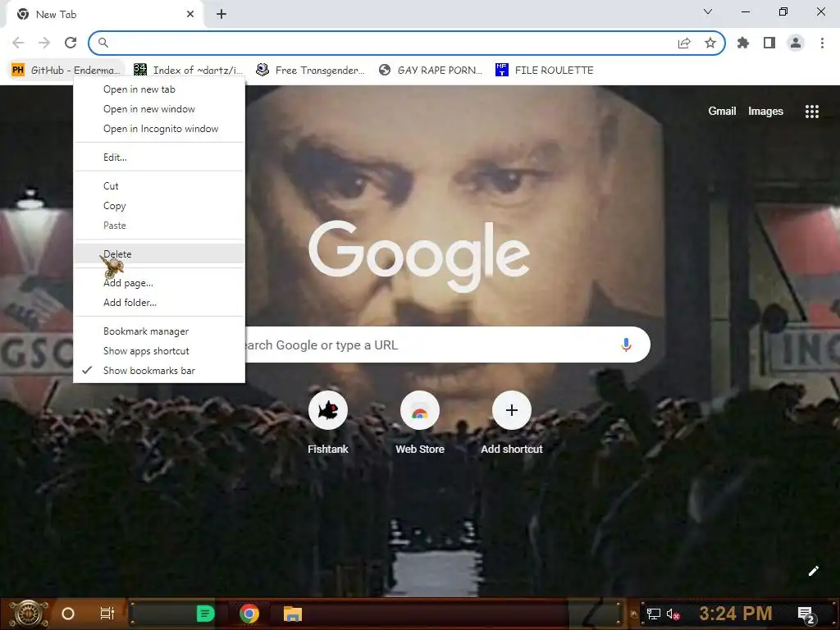Open a new tab with plus button

pyautogui.click(x=221, y=15)
